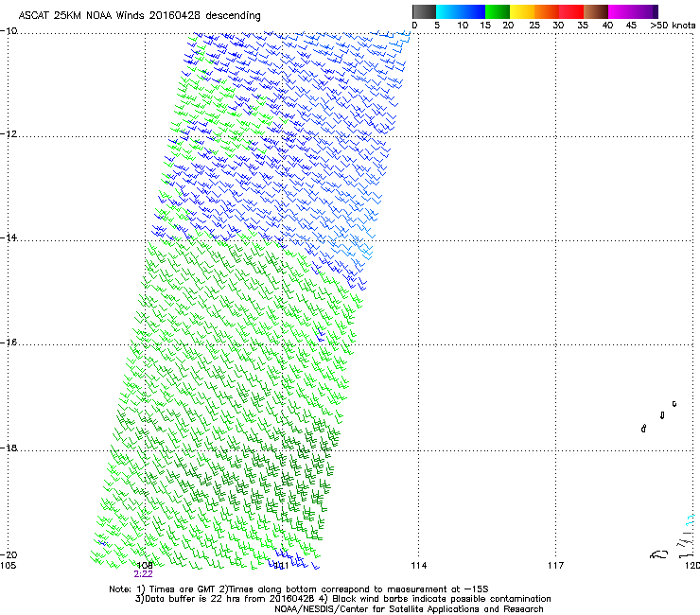The height and width of the screenshot is (615, 700).
Task: Click the cyan 5-10 knots legend segment
Action: point(448,11)
